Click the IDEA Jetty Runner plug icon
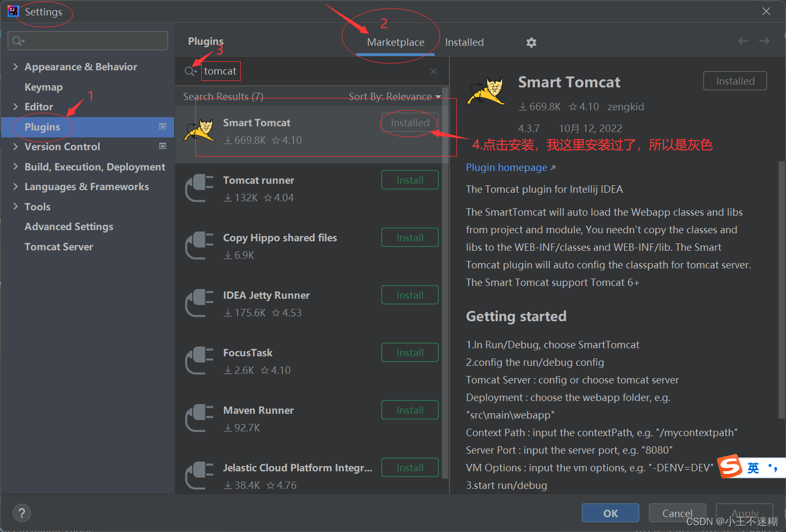The image size is (786, 532). [x=199, y=304]
